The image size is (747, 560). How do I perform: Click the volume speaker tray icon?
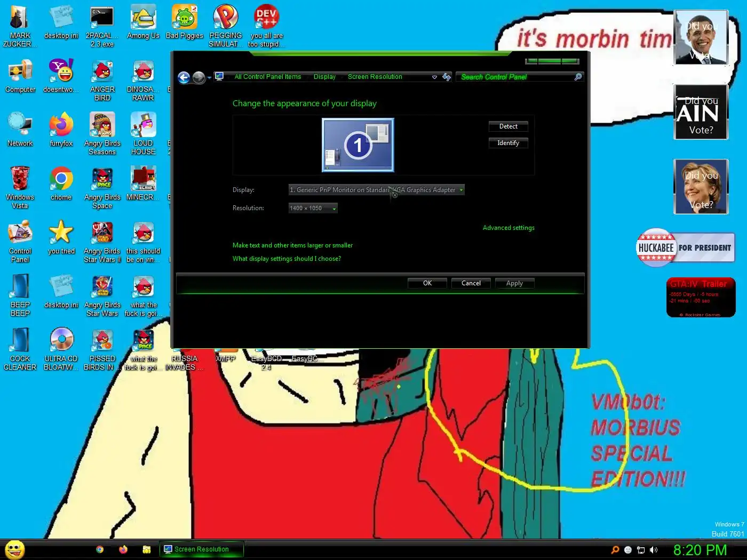[x=654, y=550]
